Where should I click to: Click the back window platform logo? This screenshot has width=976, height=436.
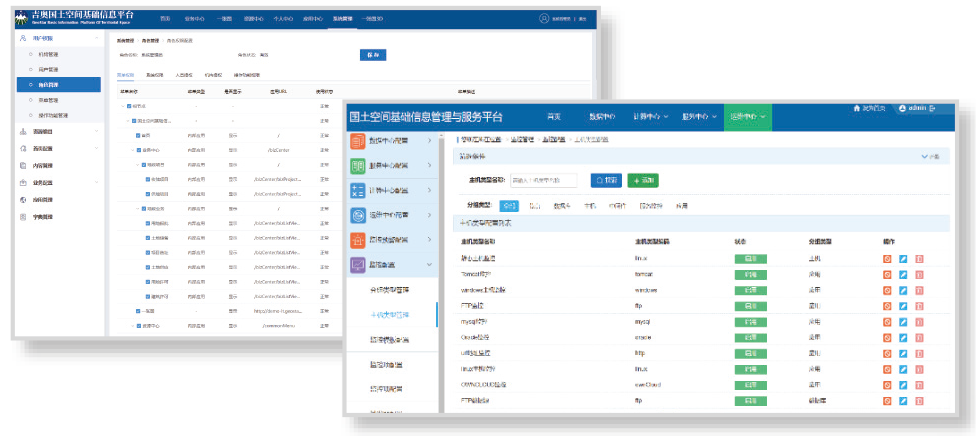pyautogui.click(x=23, y=19)
